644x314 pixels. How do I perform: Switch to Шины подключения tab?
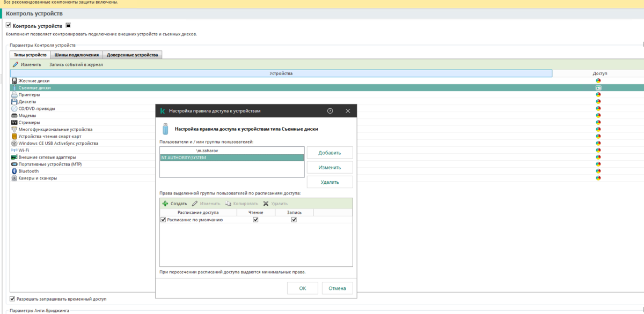point(76,55)
